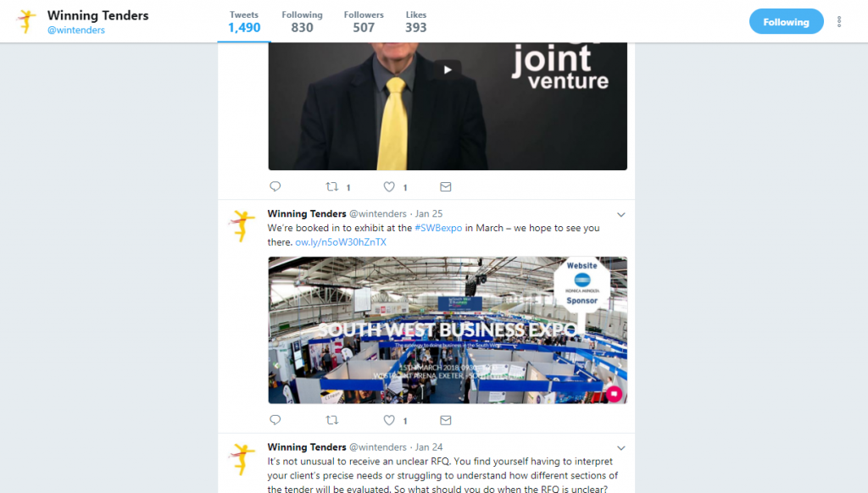Expand options chevron on Jan 24 tweet
Image resolution: width=868 pixels, height=493 pixels.
[621, 448]
